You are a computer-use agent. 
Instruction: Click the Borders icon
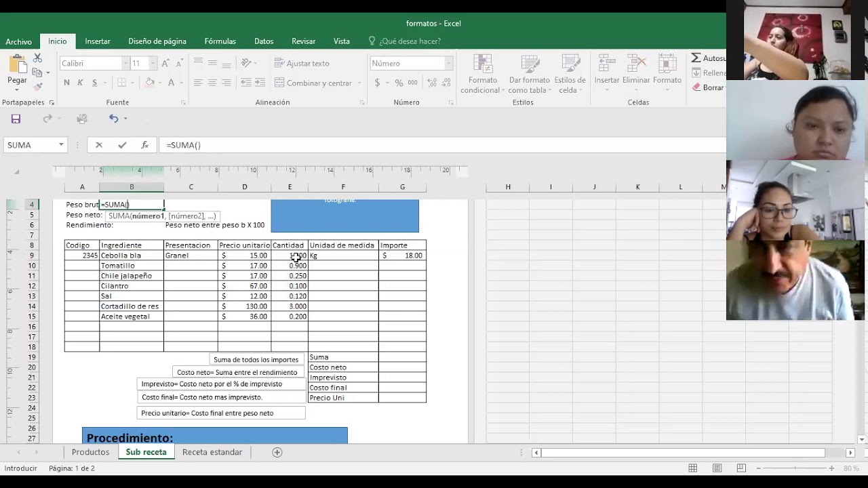(x=122, y=83)
